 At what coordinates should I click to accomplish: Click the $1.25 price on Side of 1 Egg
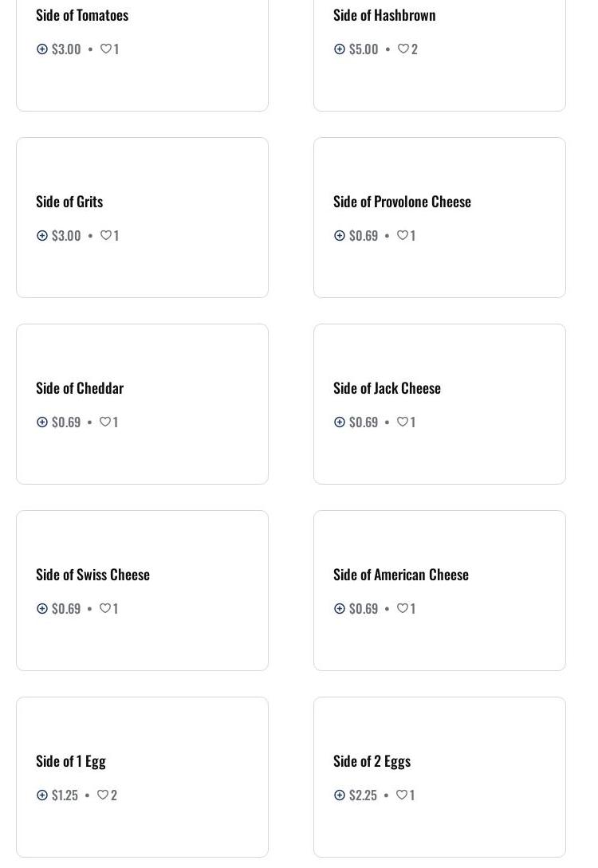65,795
